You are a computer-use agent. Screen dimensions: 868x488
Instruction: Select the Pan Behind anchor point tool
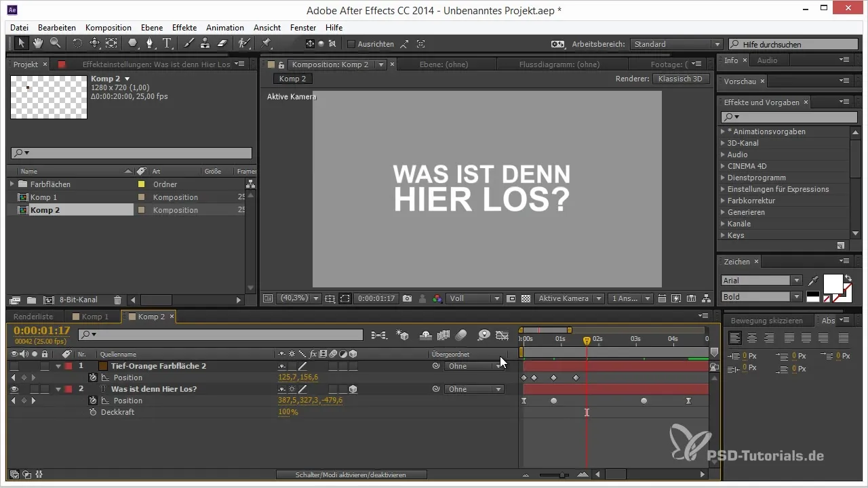point(111,43)
